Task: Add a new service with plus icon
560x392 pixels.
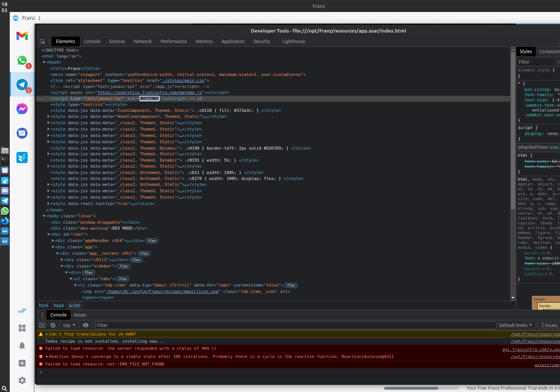Action: [22, 363]
